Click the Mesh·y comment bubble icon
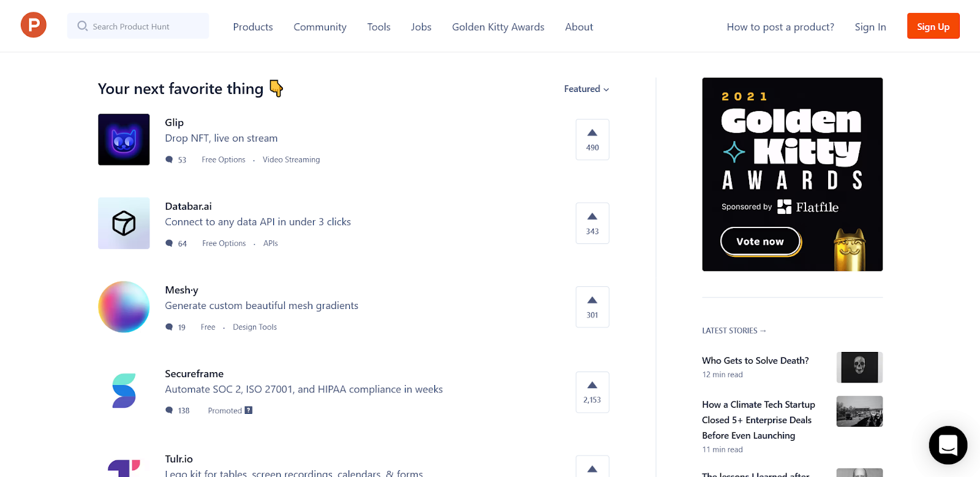Viewport: 980px width, 477px height. [x=169, y=327]
